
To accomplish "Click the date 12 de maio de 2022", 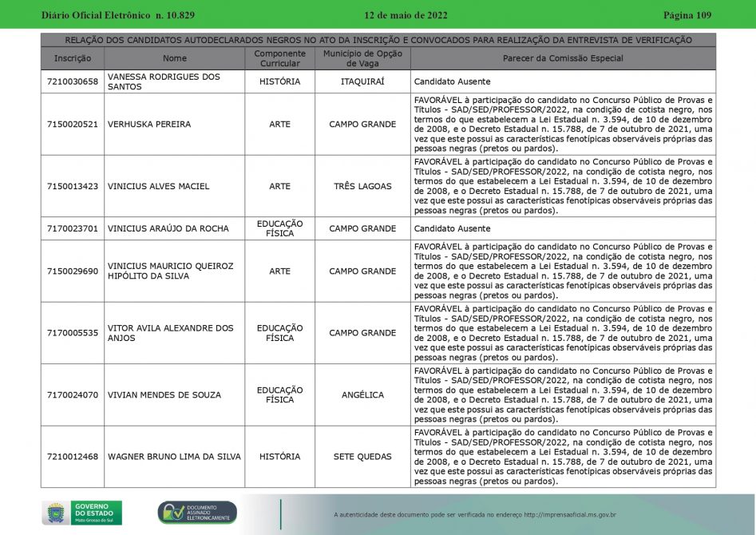I will pos(406,15).
